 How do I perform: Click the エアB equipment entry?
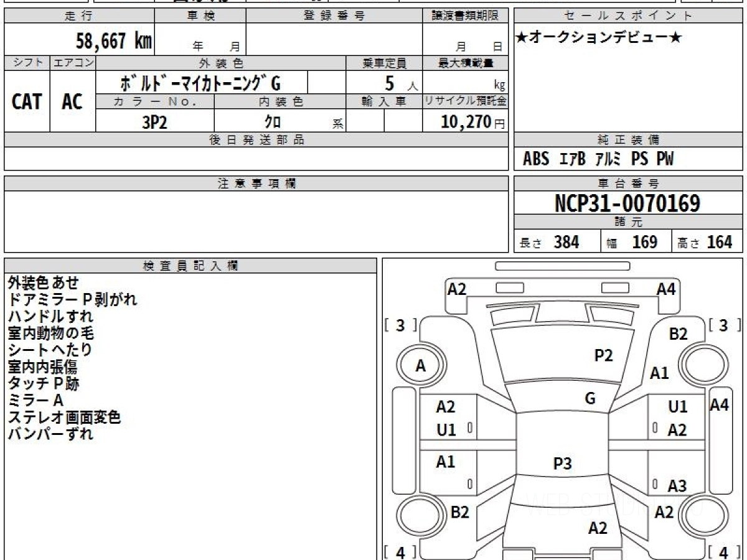573,159
